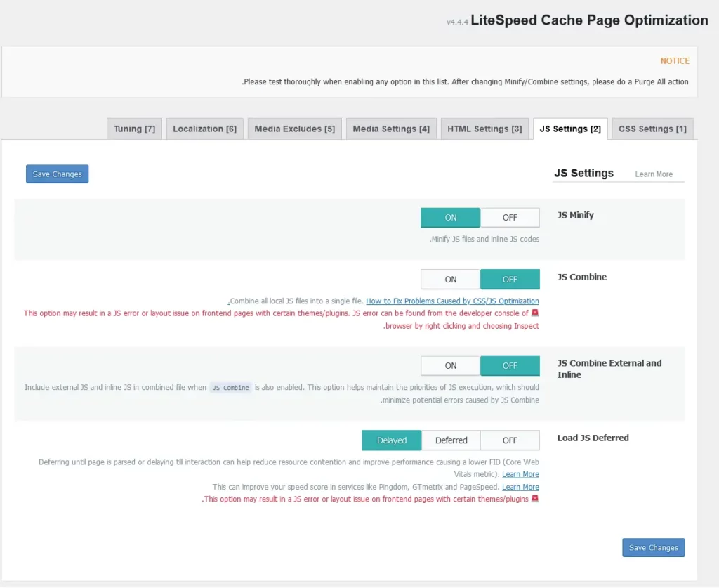
Task: Open the Media Excludes tab
Action: pos(294,129)
